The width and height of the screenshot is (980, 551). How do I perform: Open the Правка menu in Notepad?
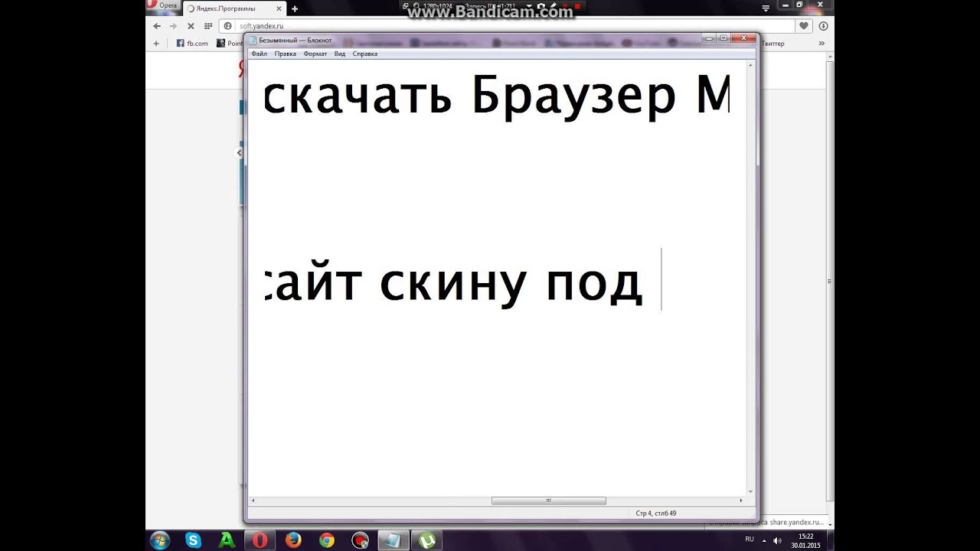[x=285, y=54]
